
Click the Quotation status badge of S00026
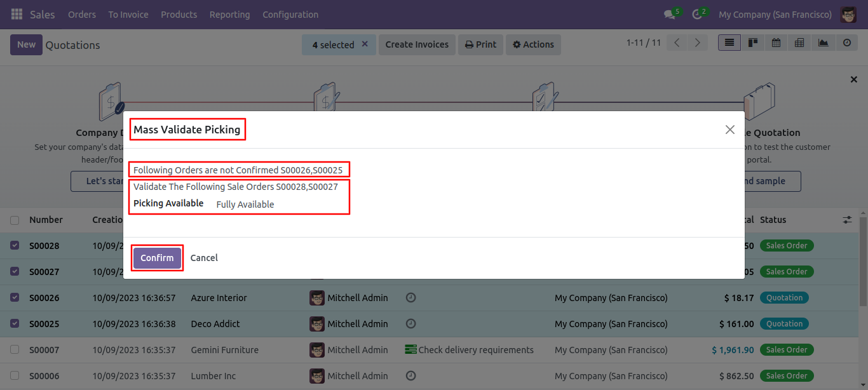click(784, 297)
